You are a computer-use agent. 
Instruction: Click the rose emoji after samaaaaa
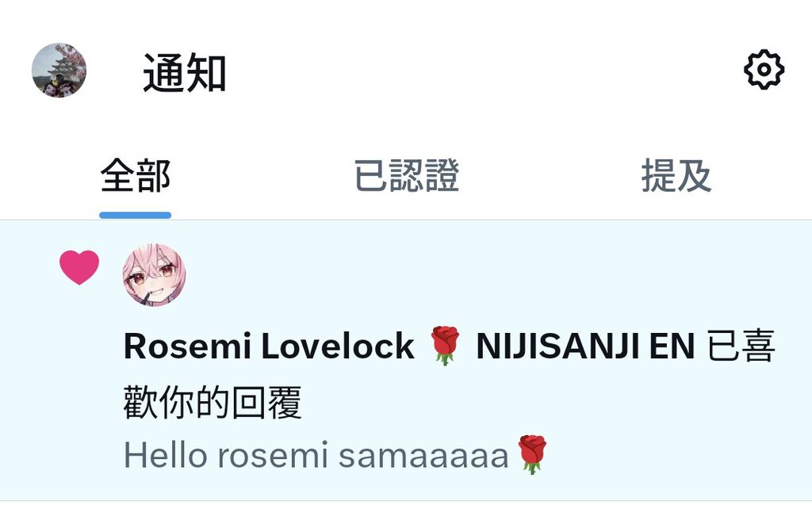click(x=532, y=455)
